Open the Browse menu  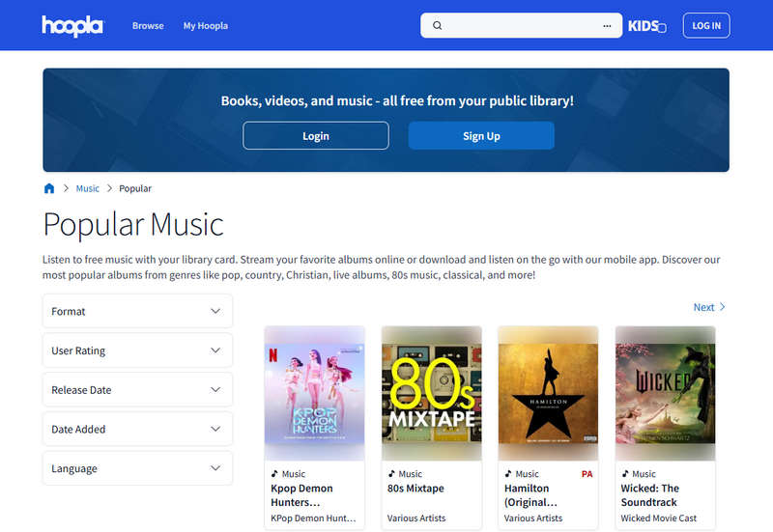[x=148, y=26]
